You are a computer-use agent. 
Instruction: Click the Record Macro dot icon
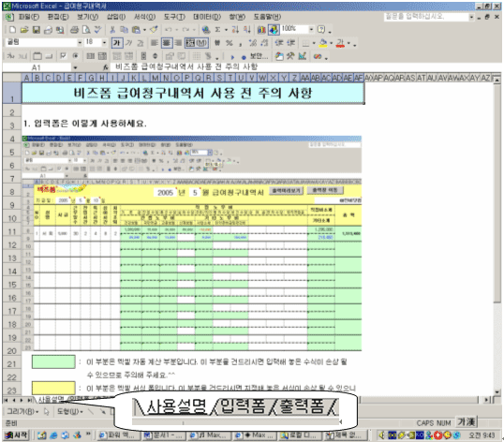[x=244, y=57]
